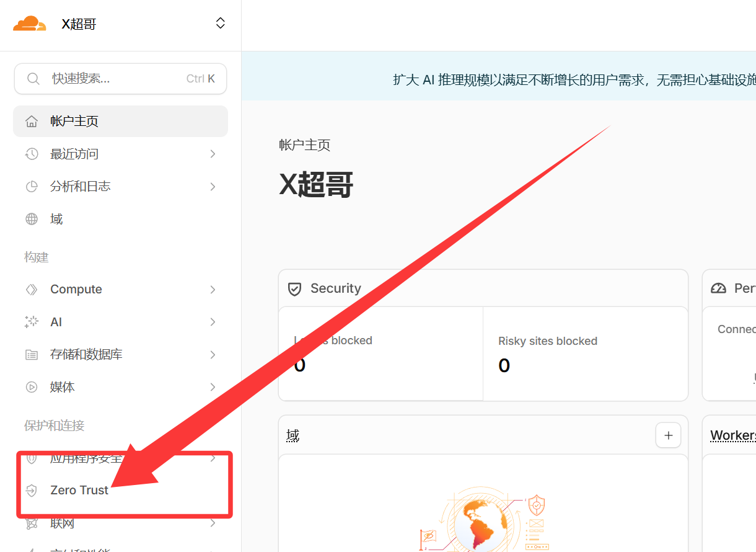The height and width of the screenshot is (552, 756).
Task: Open 存储和数据库 in the sidebar
Action: (x=86, y=355)
